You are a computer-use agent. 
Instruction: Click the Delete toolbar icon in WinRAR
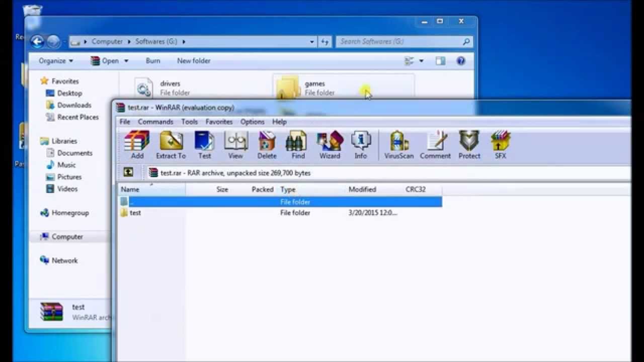point(267,145)
